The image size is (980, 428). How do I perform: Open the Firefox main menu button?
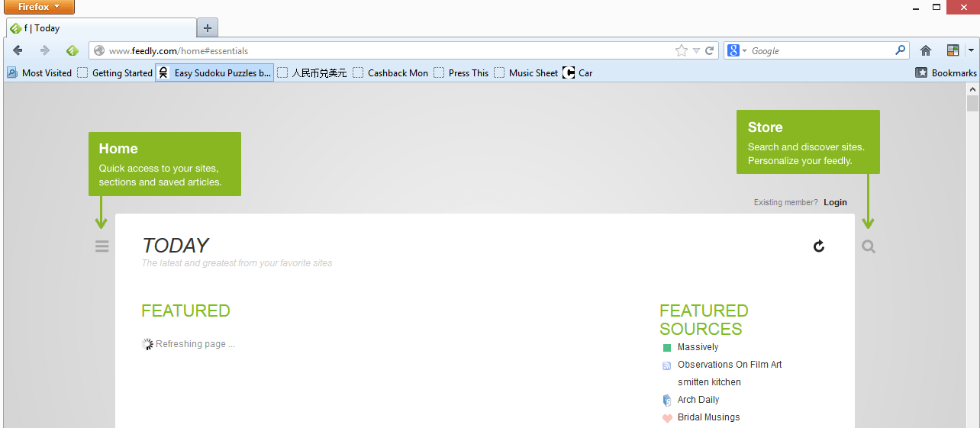tap(39, 7)
